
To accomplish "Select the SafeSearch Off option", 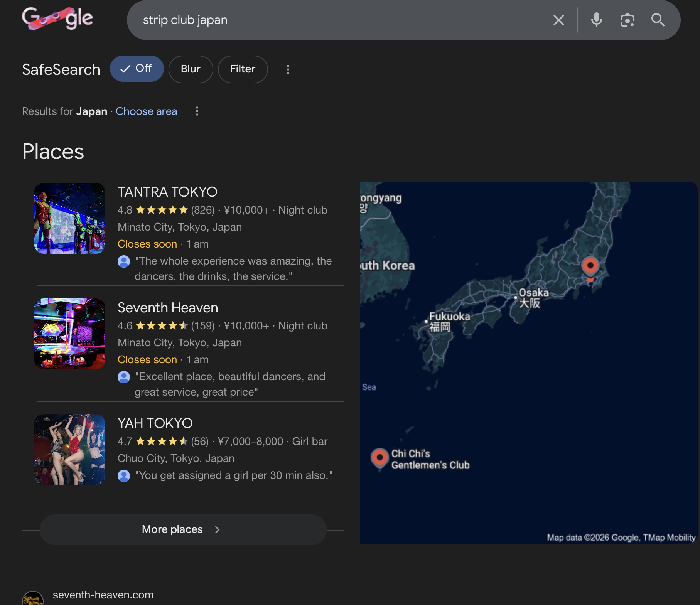I will click(137, 69).
